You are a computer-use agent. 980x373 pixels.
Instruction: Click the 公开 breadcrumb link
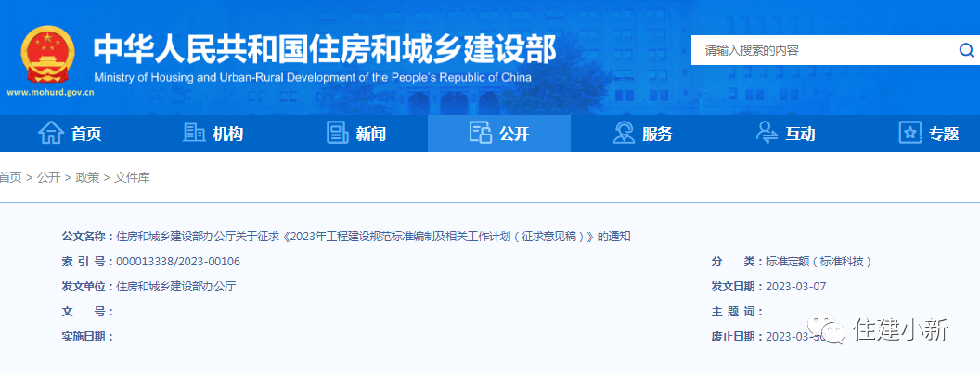pyautogui.click(x=49, y=177)
